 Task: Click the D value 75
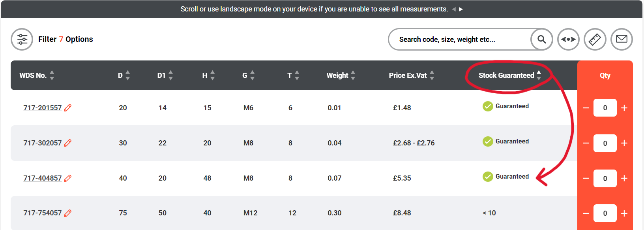[x=123, y=213]
